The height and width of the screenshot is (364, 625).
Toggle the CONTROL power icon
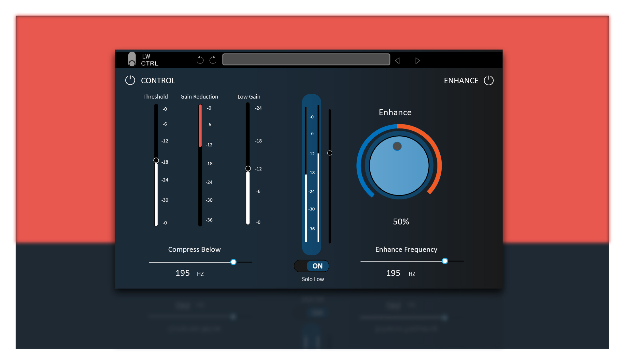(130, 80)
